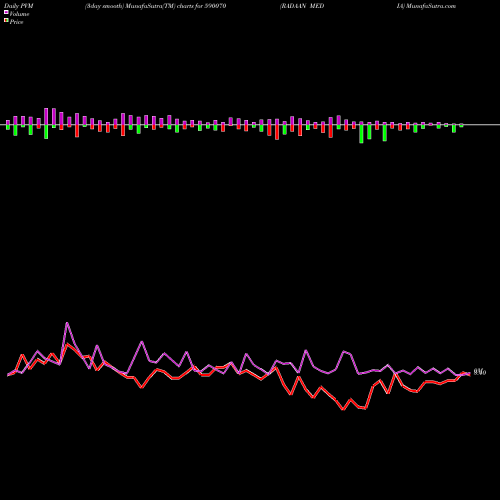The height and width of the screenshot is (500, 500).
Task: Click the 'Volume' legend label
Action: [19, 14]
